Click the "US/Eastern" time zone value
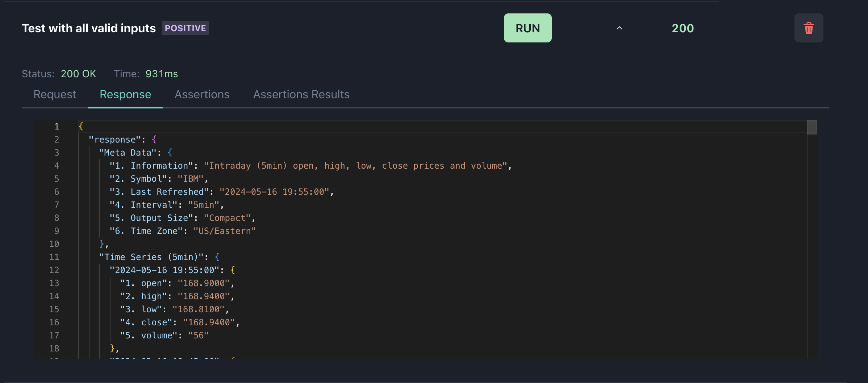The height and width of the screenshot is (383, 868). pyautogui.click(x=225, y=231)
